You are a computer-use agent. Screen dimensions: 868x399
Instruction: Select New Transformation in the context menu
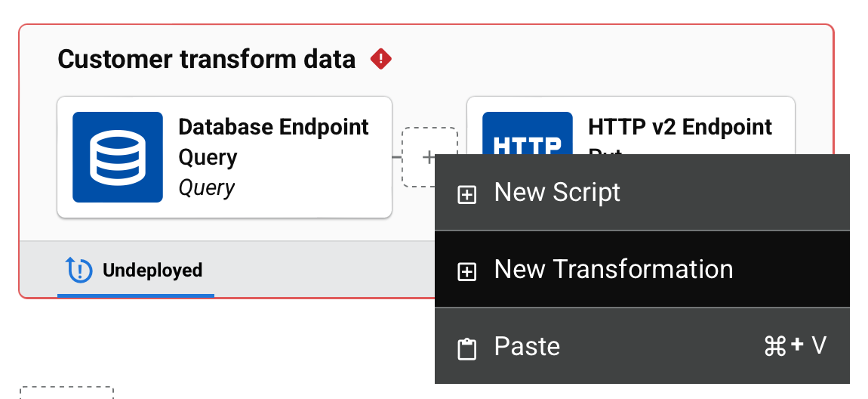[613, 270]
